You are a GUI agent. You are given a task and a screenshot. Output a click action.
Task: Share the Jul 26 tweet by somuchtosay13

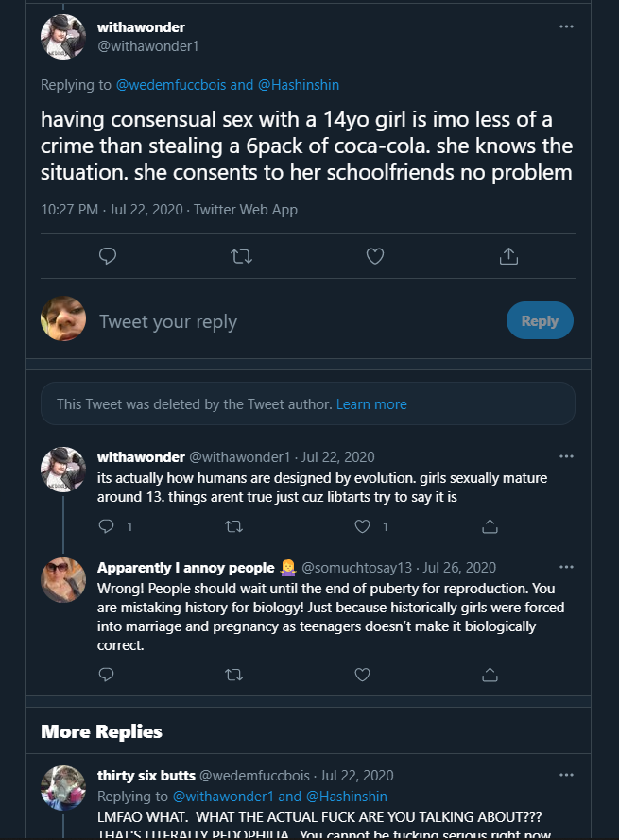click(x=490, y=675)
